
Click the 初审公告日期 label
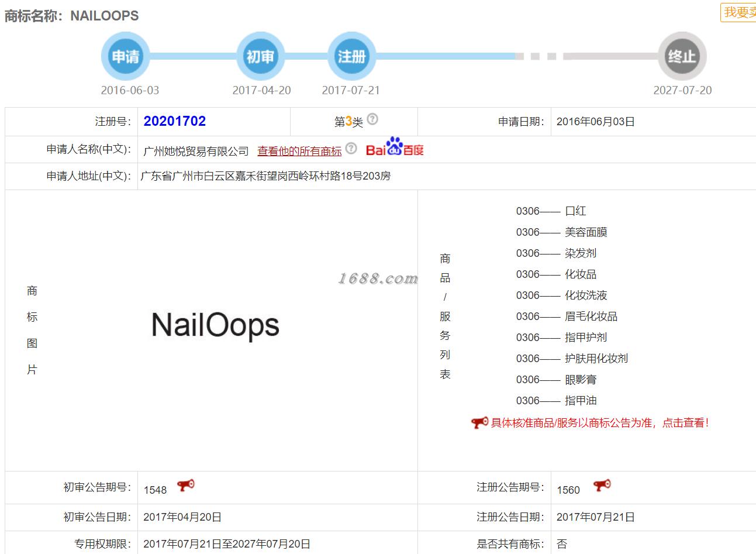(98, 517)
